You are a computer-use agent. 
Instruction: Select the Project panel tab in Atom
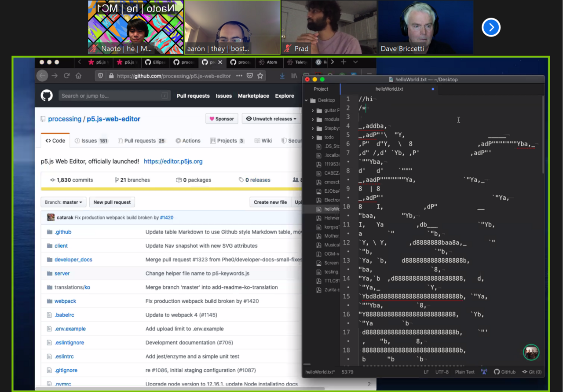pyautogui.click(x=321, y=89)
